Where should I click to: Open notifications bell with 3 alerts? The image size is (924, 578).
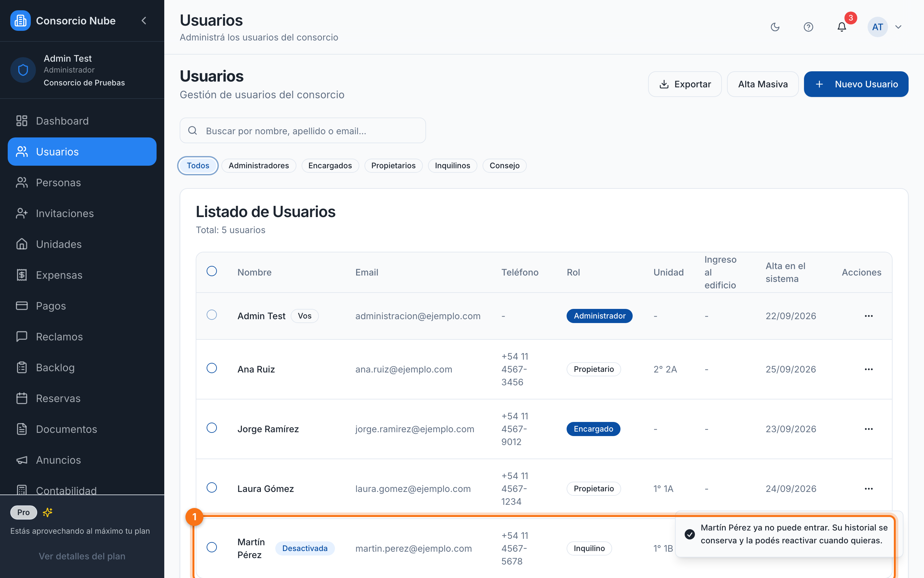coord(842,27)
